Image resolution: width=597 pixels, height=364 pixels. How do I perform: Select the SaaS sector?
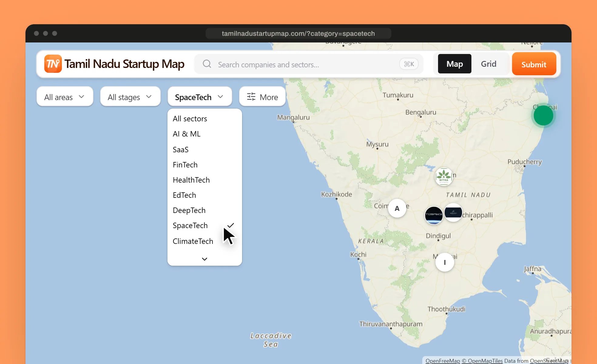click(204, 150)
